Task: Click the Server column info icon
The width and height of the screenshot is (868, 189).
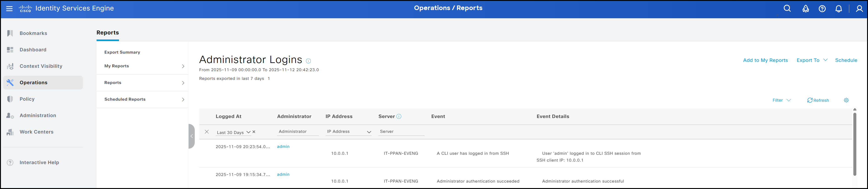Action: [399, 116]
